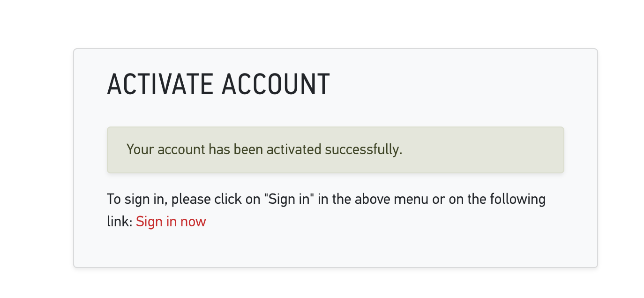Click the word "ACCOUNT" in the heading
Screen dimensions: 644x298
point(276,85)
